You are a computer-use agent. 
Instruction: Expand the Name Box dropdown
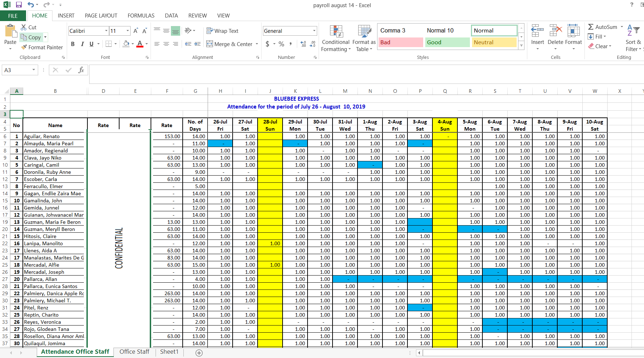click(x=34, y=70)
